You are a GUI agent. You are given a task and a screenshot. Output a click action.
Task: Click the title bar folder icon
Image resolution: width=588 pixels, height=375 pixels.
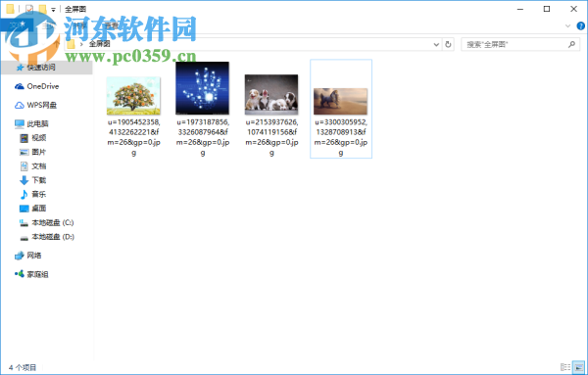(x=10, y=9)
